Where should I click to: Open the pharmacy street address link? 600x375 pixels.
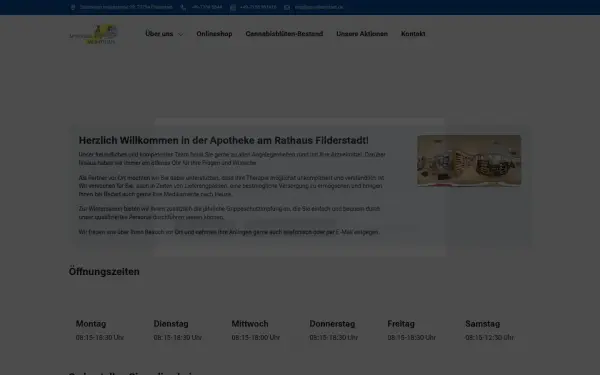pyautogui.click(x=126, y=7)
